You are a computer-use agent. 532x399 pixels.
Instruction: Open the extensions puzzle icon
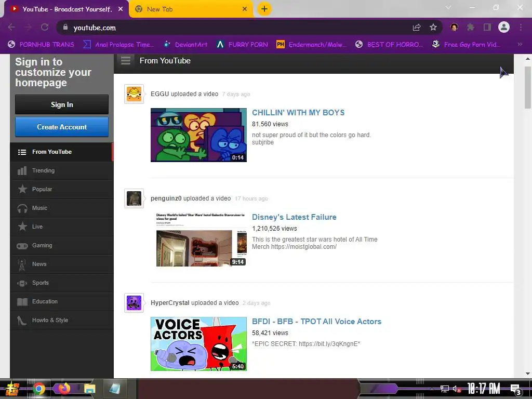point(471,27)
